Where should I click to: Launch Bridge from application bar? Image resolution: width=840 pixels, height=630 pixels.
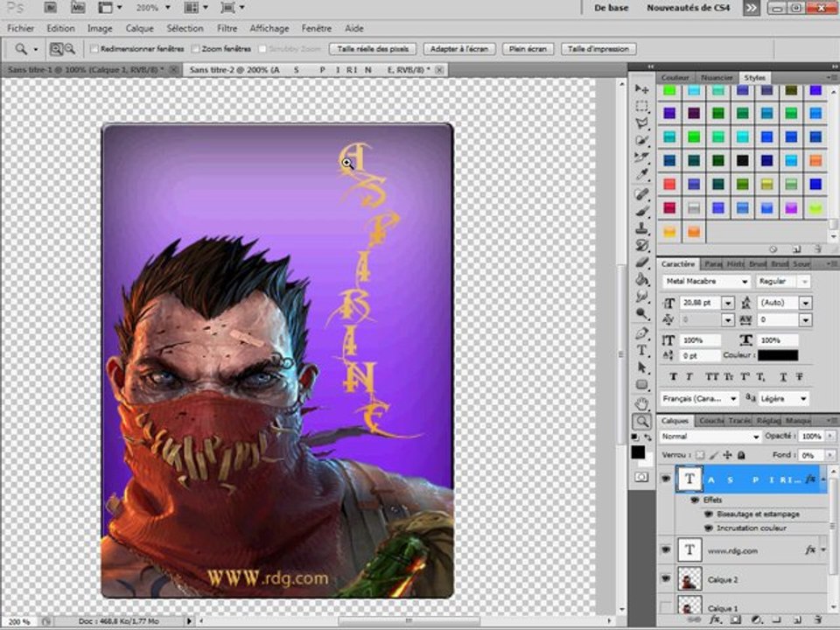pyautogui.click(x=50, y=8)
